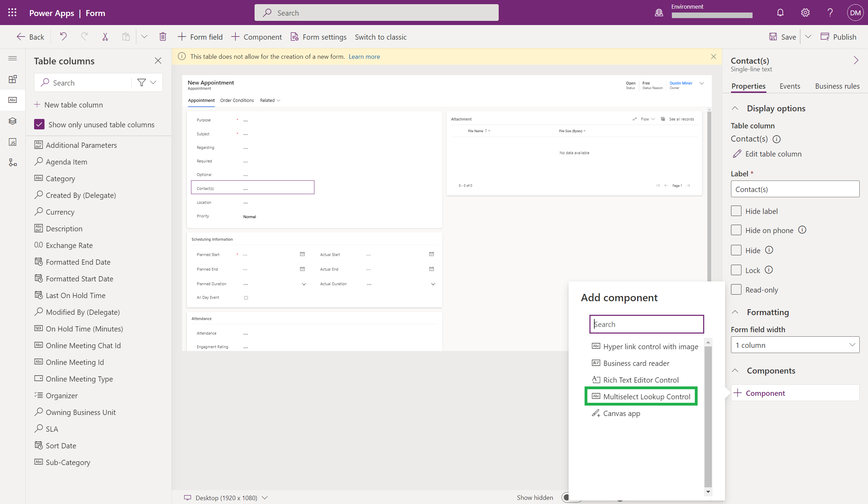Click the Learn more link
The height and width of the screenshot is (504, 868).
point(364,56)
